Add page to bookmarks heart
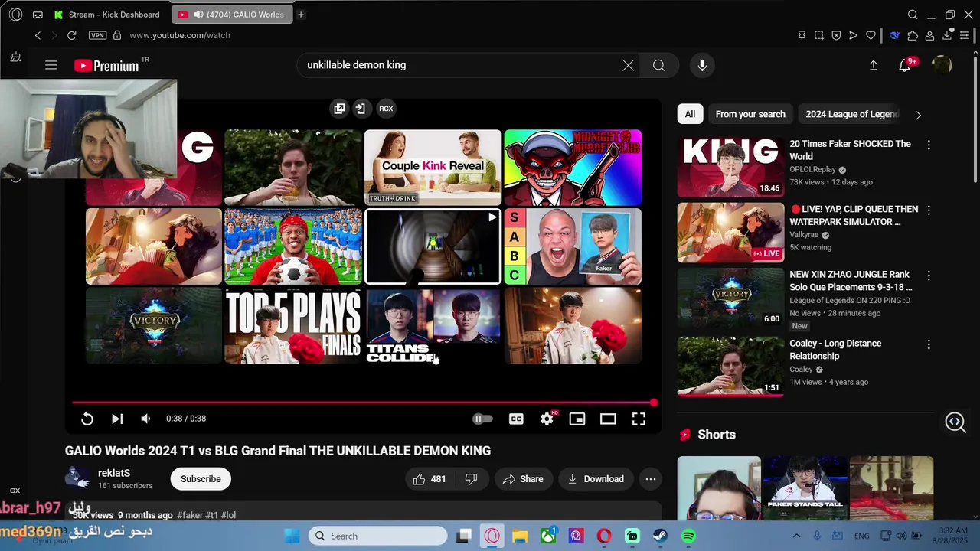The width and height of the screenshot is (980, 551). pos(871,35)
